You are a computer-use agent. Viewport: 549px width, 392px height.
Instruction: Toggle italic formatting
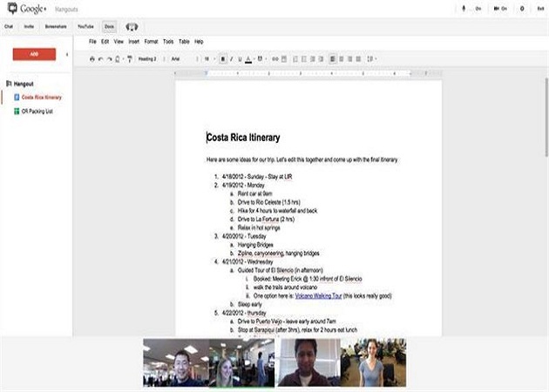tap(231, 58)
